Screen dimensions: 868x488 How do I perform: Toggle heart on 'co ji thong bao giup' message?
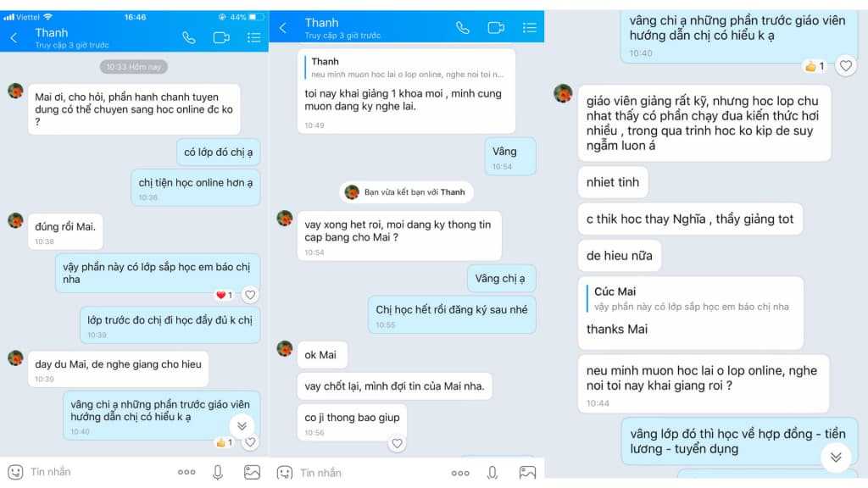point(397,443)
